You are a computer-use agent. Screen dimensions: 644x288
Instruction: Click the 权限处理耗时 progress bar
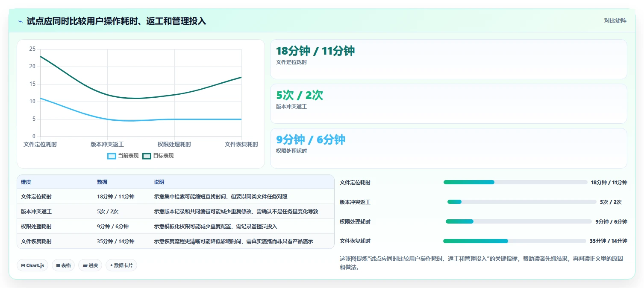click(519, 221)
